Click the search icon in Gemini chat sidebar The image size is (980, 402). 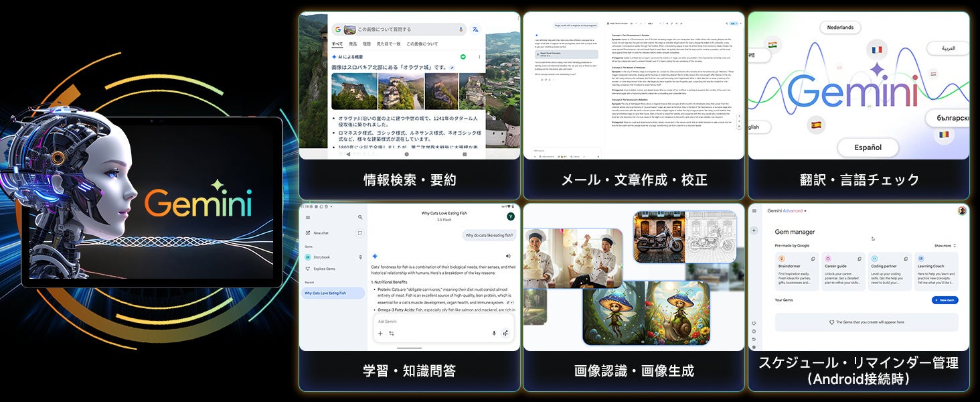coord(360,217)
